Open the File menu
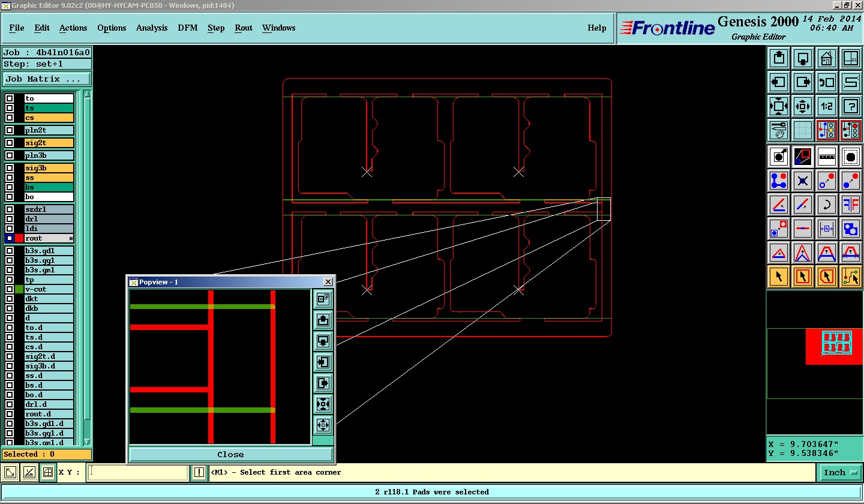The height and width of the screenshot is (504, 864). click(17, 28)
